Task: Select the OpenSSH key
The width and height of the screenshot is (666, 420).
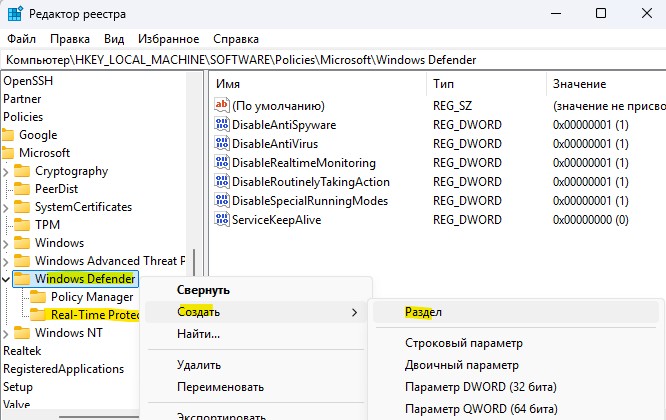Action: pos(28,81)
